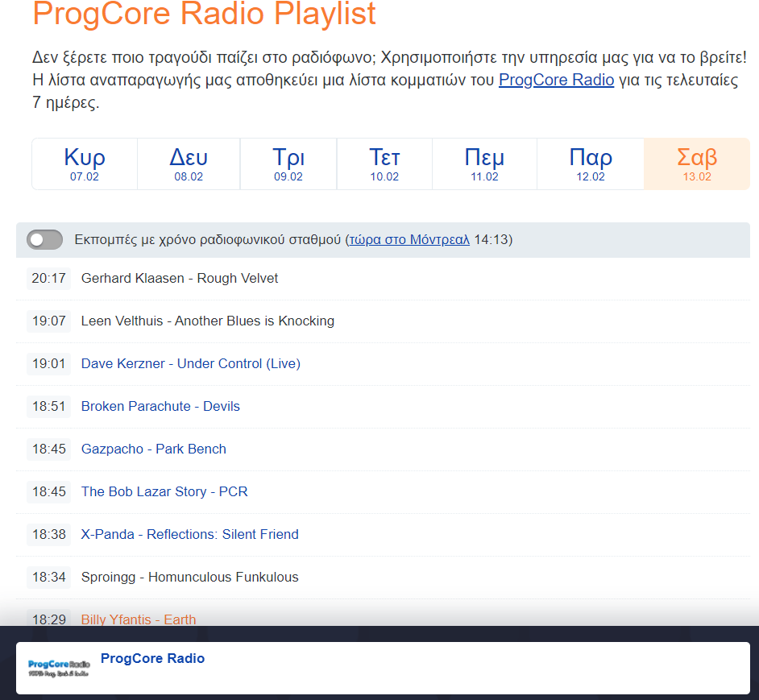Open the ProgCore Radio link in the description
The width and height of the screenshot is (759, 700).
click(556, 80)
